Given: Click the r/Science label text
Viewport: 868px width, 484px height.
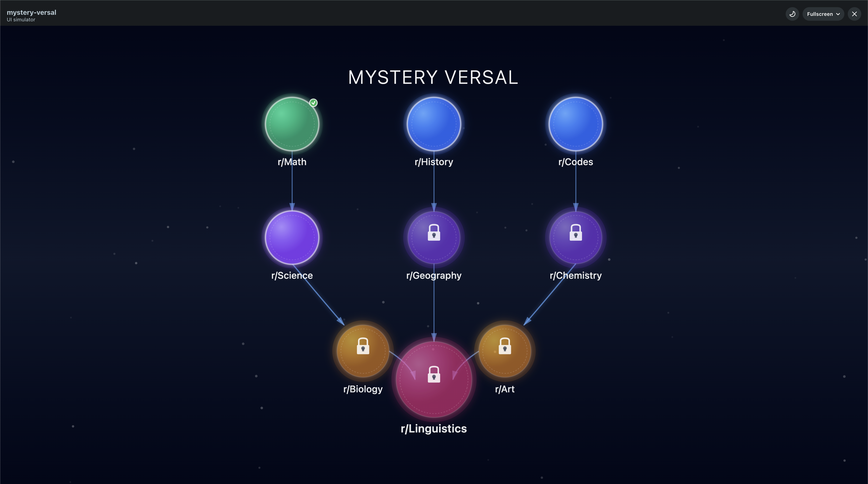Looking at the screenshot, I should [292, 276].
